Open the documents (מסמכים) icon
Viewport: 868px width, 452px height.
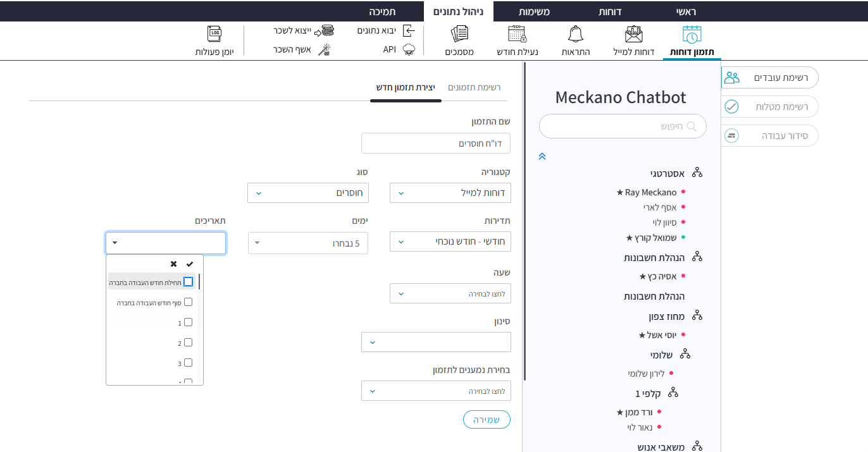(460, 35)
